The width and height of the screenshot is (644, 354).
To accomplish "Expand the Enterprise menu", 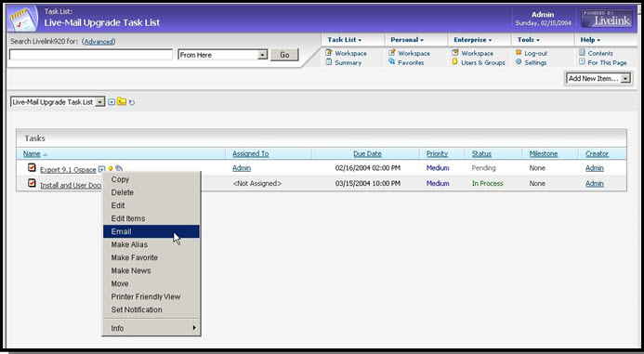I will point(472,40).
